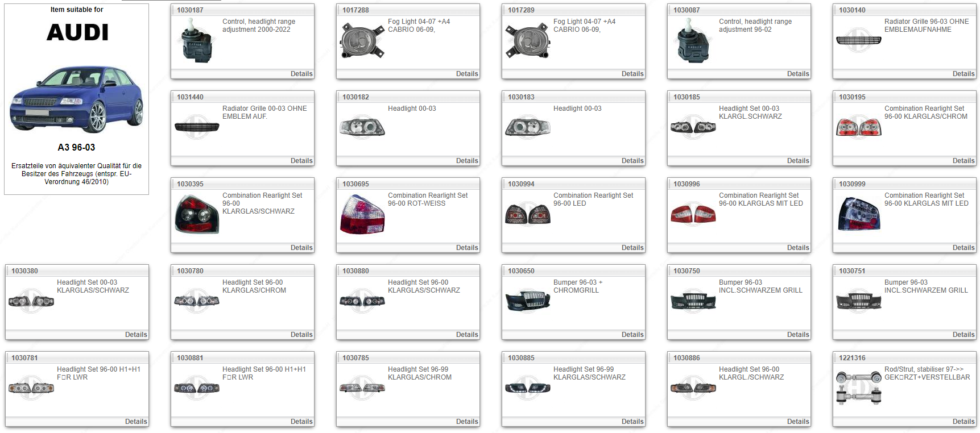Select the black rearlight image for 1030395
This screenshot has width=980, height=433.
tap(196, 214)
